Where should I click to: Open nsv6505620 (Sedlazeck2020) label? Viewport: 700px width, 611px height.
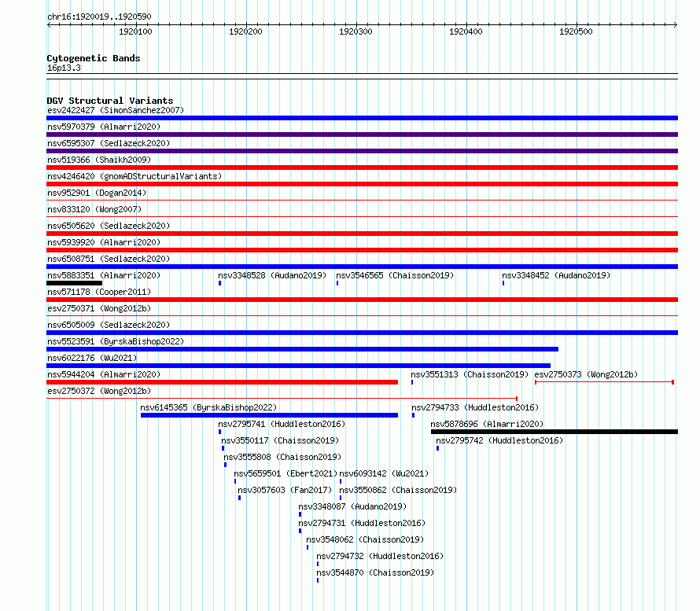coord(109,226)
